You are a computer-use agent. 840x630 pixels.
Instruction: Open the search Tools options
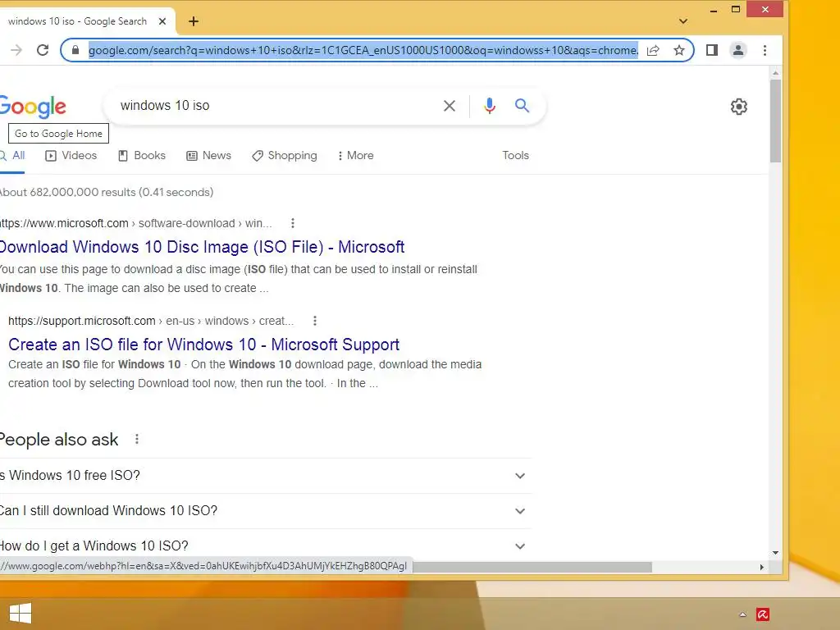coord(515,155)
